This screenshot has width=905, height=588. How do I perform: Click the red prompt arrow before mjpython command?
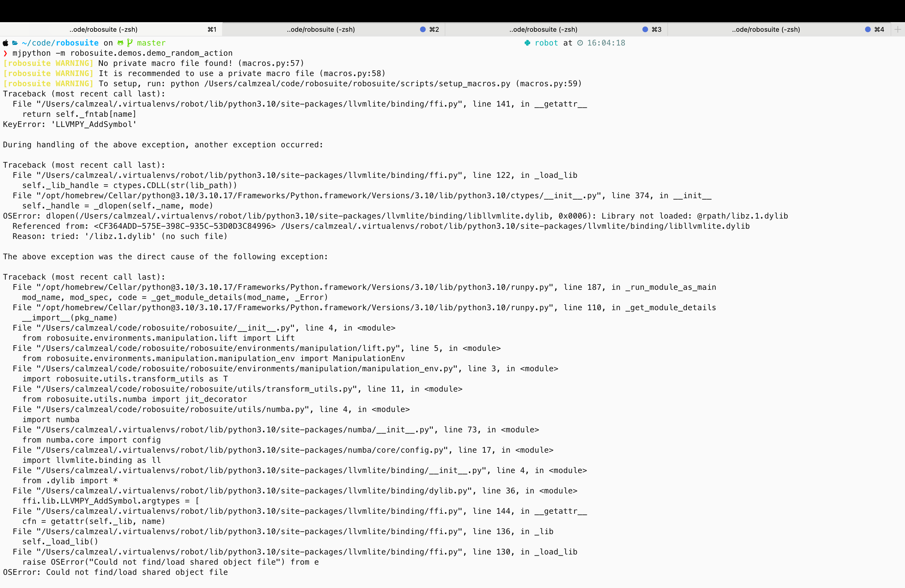click(x=5, y=53)
